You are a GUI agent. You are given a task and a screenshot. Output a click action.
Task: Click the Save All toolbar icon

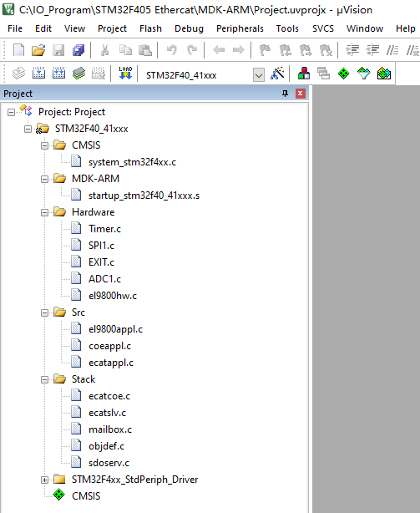tap(78, 50)
